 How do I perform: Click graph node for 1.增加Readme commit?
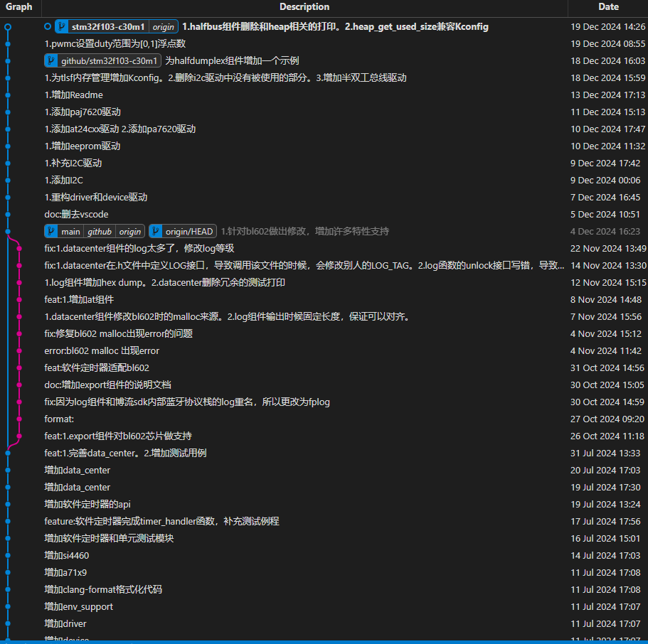point(8,95)
